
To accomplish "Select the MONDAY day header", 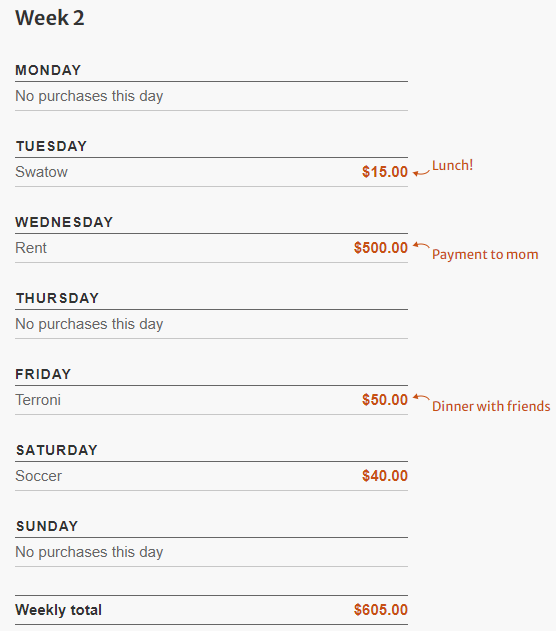I will pos(48,70).
